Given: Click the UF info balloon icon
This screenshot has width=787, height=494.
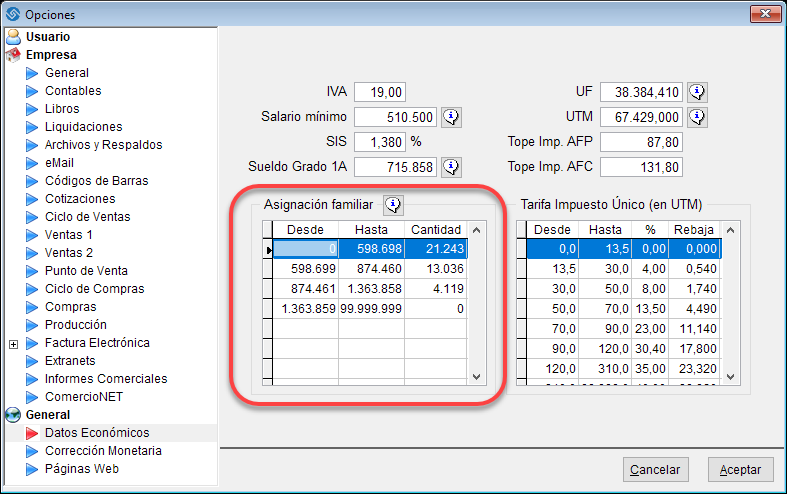Looking at the screenshot, I should click(698, 92).
